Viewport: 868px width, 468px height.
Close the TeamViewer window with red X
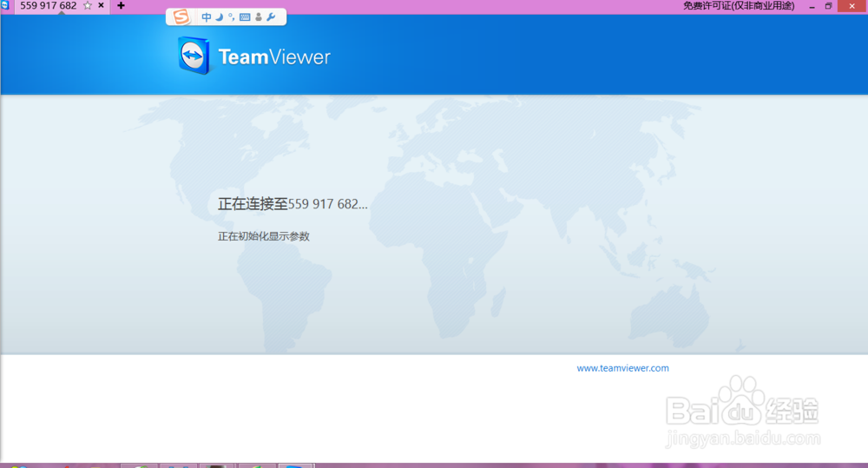click(x=852, y=6)
